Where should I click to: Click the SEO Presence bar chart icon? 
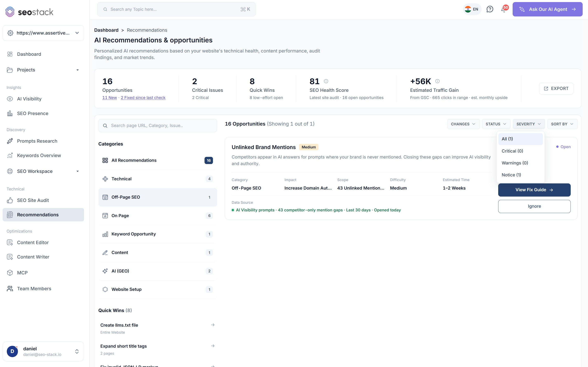pos(10,113)
